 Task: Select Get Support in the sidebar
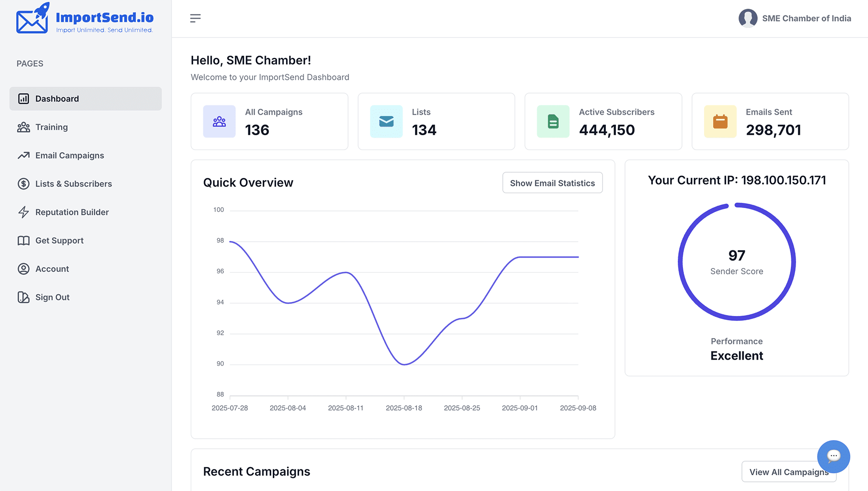pyautogui.click(x=86, y=241)
